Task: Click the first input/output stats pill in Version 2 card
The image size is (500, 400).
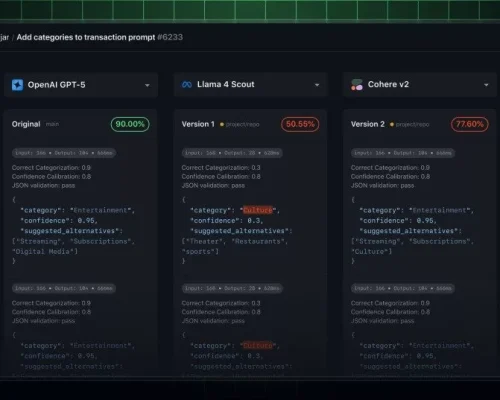Action: [x=403, y=153]
